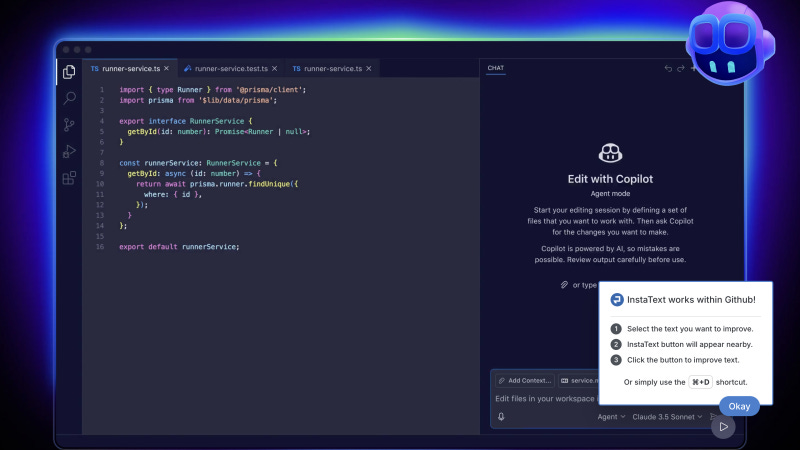Click 'InstaText button will appear nearby.'
This screenshot has width=800, height=450.
689,344
